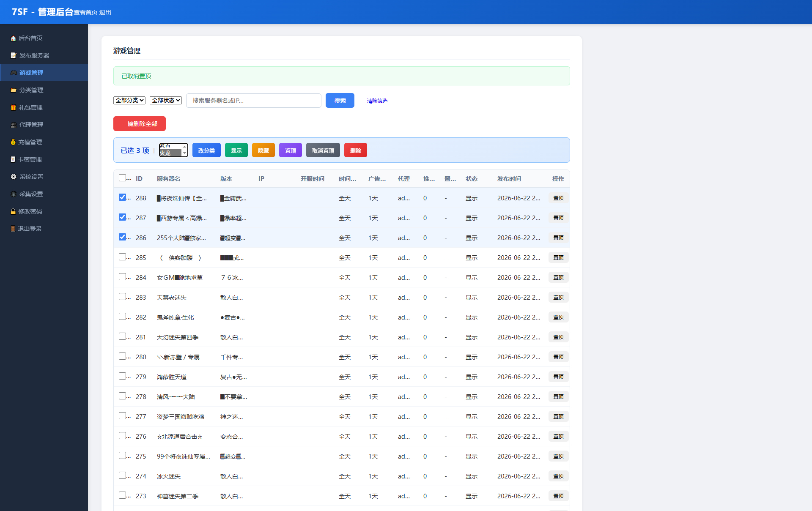Click the people icon for 代理管理

[x=14, y=125]
